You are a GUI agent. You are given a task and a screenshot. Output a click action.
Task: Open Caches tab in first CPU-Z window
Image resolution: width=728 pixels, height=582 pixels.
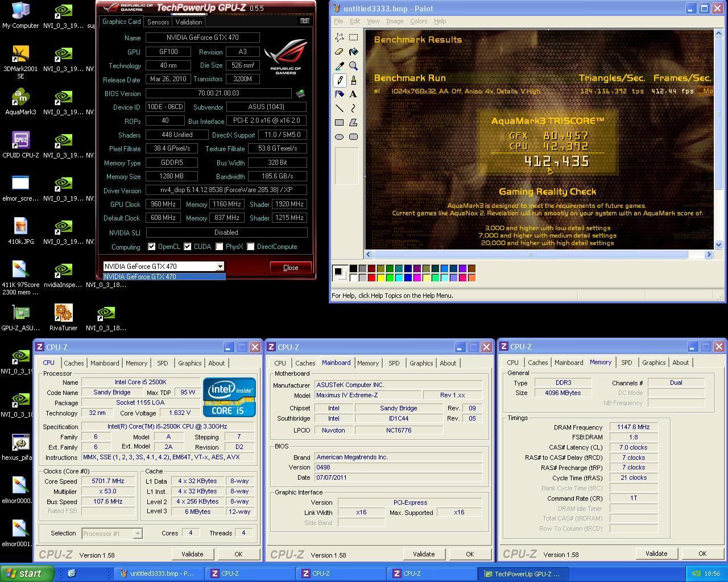tap(73, 363)
